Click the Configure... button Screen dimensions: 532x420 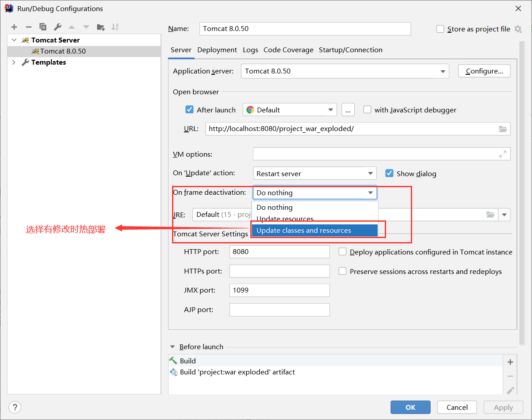[484, 71]
